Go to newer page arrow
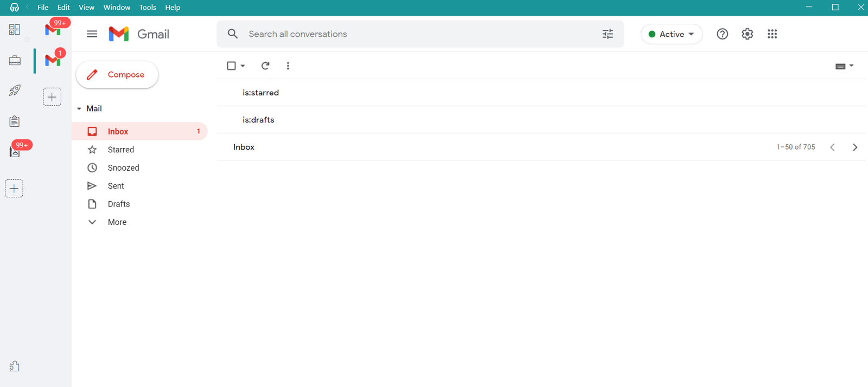Screen dimensions: 868x387 point(832,147)
